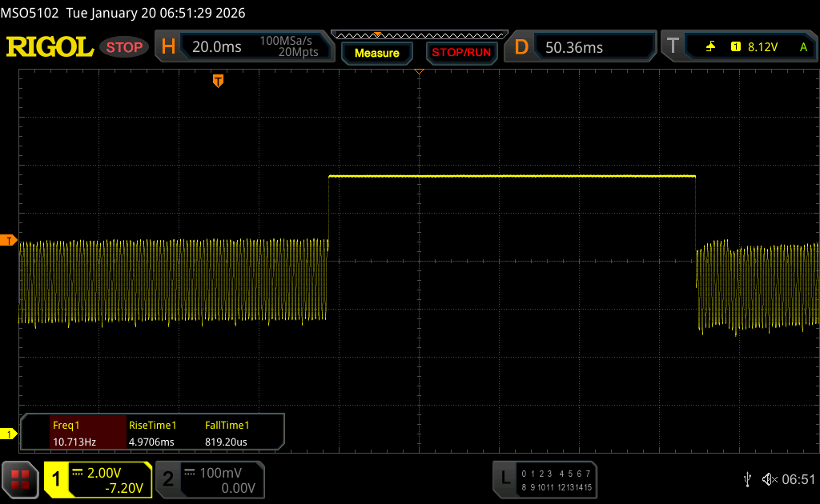820x504 pixels.
Task: Enable channel 2 with 100mV label
Action: click(209, 479)
